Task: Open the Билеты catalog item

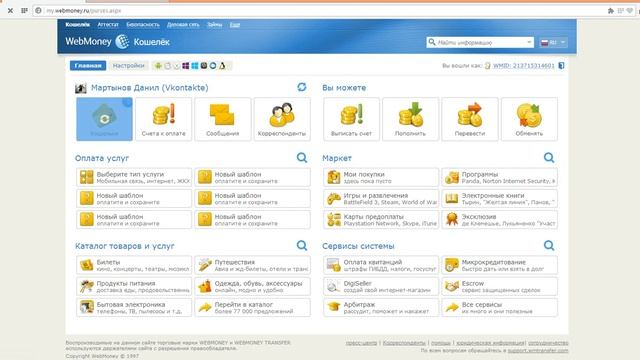Action: pyautogui.click(x=134, y=265)
